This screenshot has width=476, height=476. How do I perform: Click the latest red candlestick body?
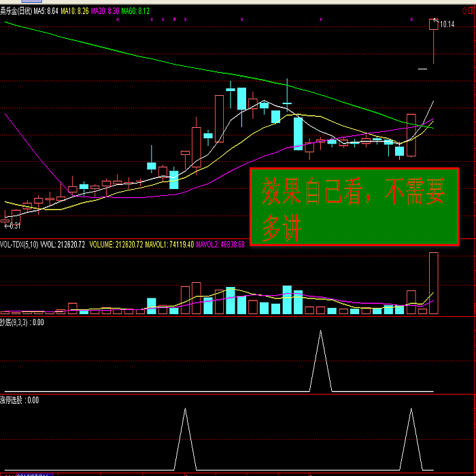[x=433, y=24]
